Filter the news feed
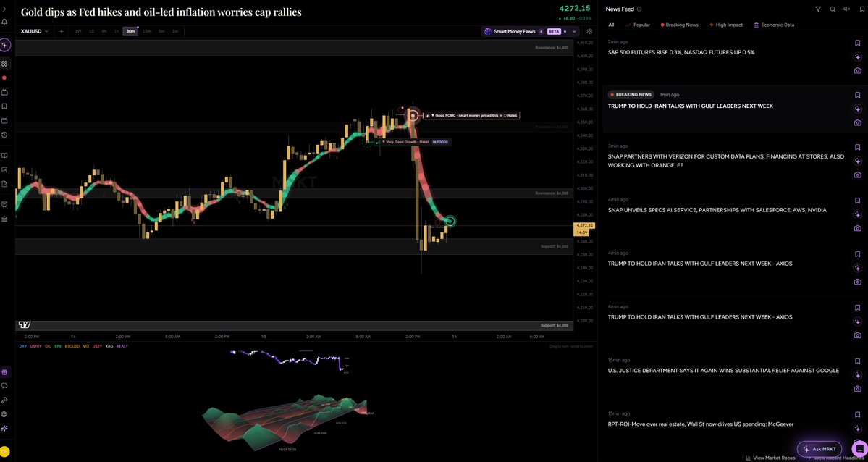This screenshot has width=868, height=462. coord(818,9)
